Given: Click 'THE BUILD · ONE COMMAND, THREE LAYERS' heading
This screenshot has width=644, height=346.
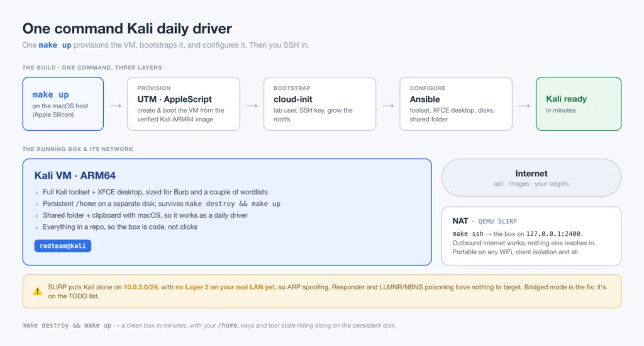Looking at the screenshot, I should click(92, 67).
